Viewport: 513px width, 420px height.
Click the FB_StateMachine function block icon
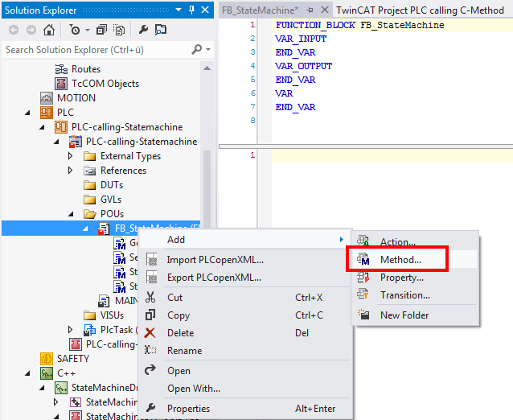(x=104, y=229)
